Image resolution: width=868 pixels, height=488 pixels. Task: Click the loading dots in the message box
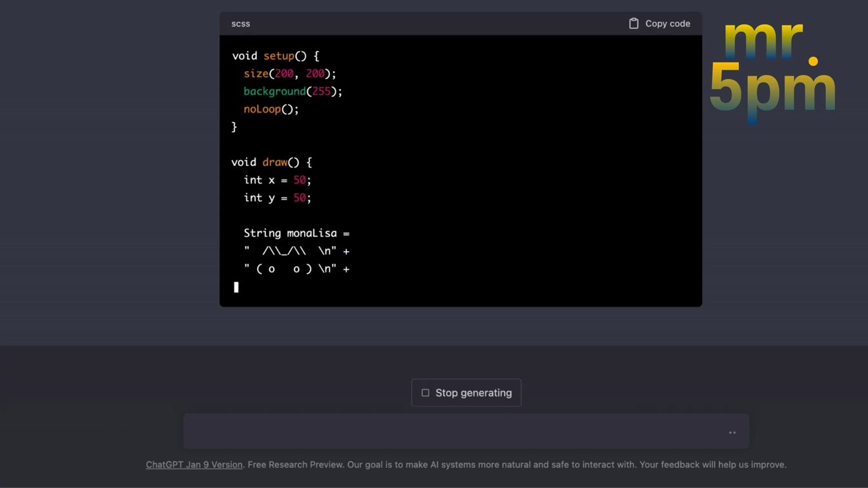[732, 432]
